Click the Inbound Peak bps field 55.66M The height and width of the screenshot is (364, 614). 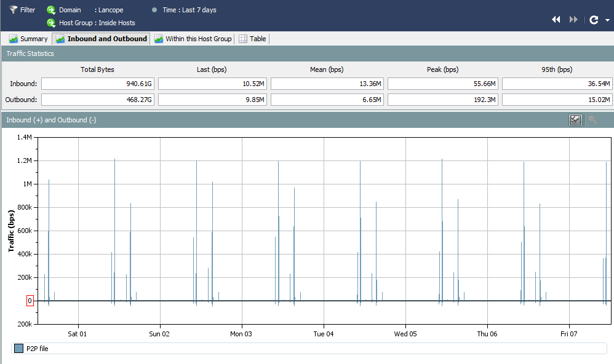(x=443, y=84)
